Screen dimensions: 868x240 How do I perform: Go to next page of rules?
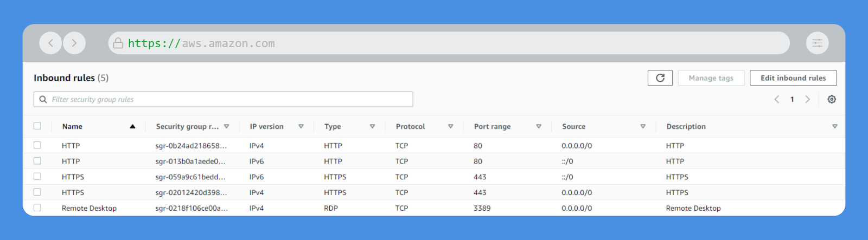[807, 99]
